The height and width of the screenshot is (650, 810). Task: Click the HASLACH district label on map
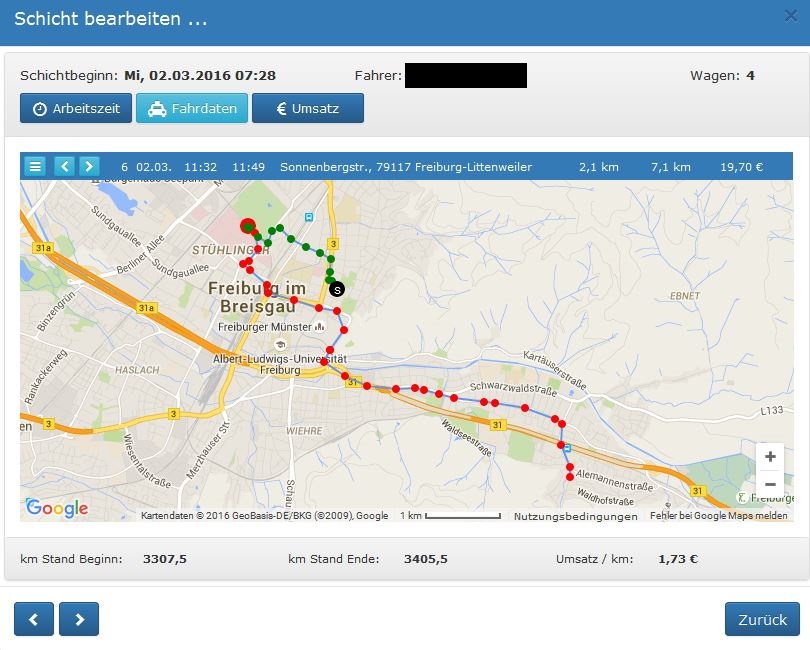tap(137, 370)
